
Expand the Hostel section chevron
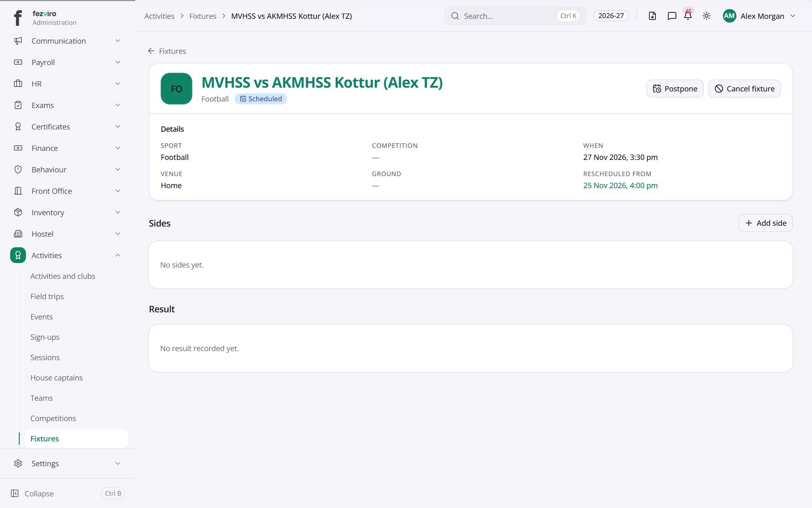click(118, 234)
